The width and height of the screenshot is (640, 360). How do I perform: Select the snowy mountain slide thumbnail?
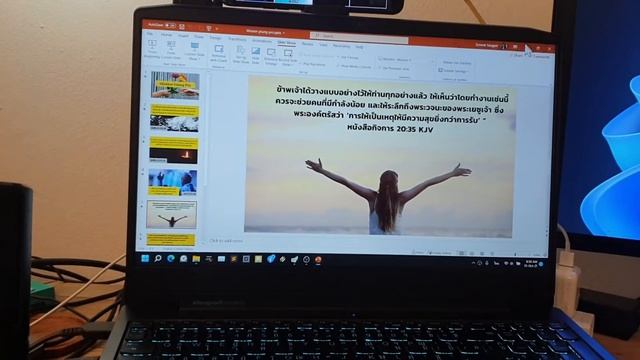pos(174,118)
